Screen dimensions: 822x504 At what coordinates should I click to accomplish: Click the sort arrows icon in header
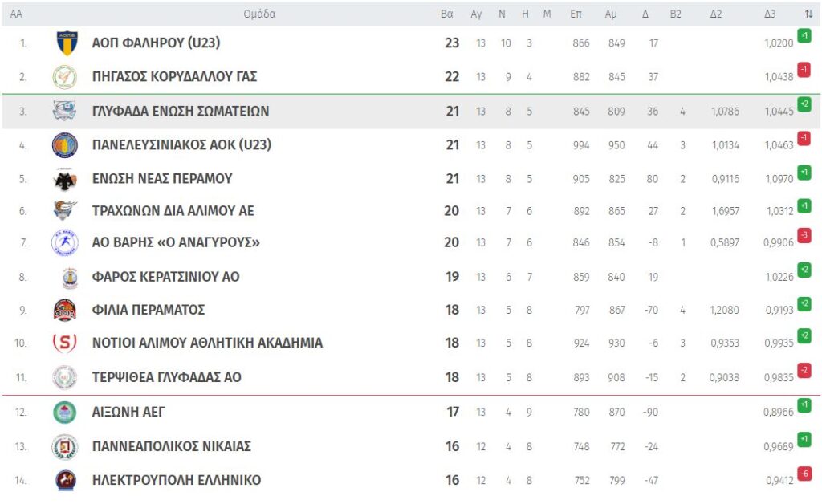click(808, 14)
